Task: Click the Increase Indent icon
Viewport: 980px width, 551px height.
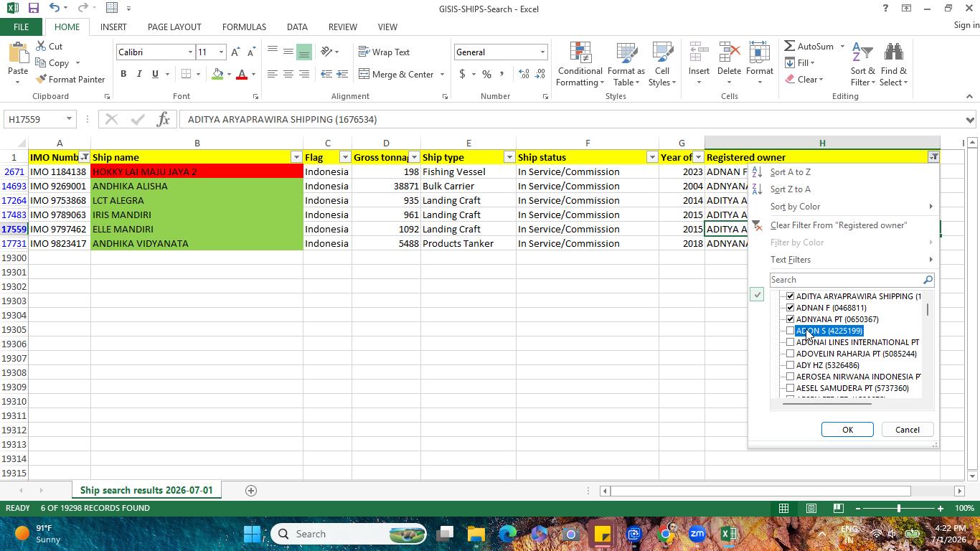Action: (342, 74)
